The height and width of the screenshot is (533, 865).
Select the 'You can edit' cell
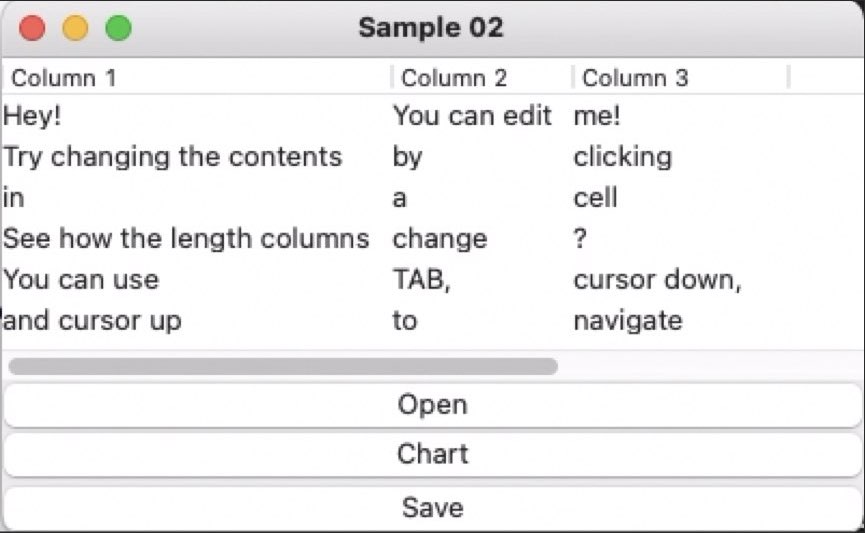(482, 116)
